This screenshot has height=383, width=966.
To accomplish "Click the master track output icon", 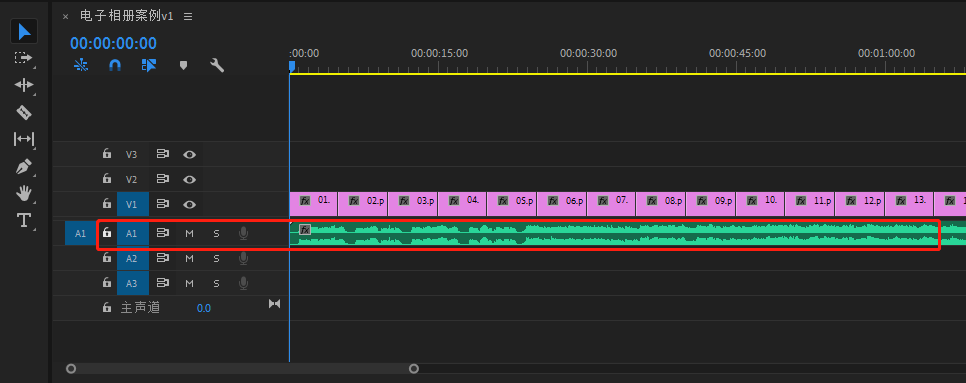I will tap(275, 304).
